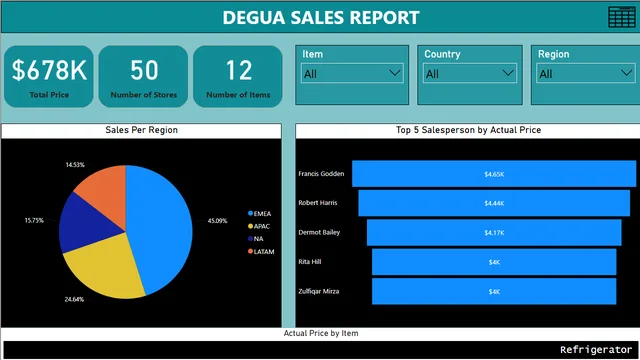The image size is (640, 360).
Task: Click the 15.75% pie data label
Action: 34,220
